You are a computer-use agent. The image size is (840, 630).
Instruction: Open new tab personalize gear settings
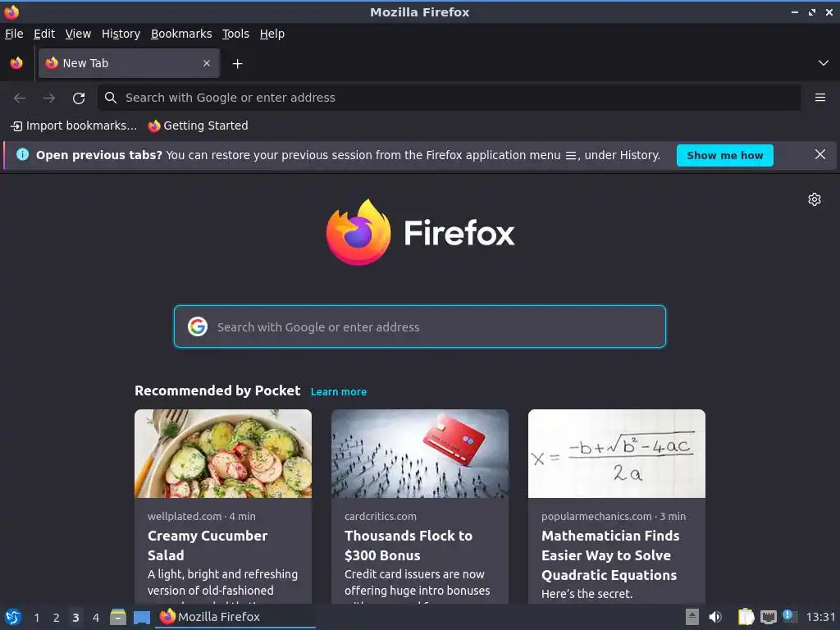(x=815, y=199)
